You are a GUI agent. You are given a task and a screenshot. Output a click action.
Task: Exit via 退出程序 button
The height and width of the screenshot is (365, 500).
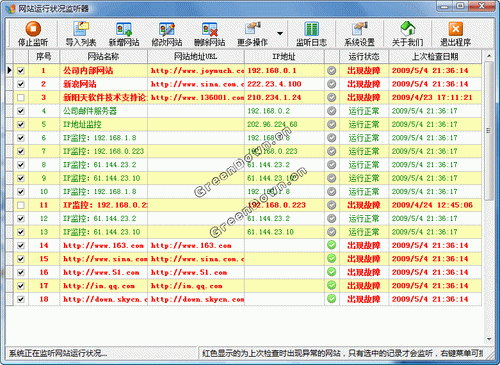tap(455, 34)
